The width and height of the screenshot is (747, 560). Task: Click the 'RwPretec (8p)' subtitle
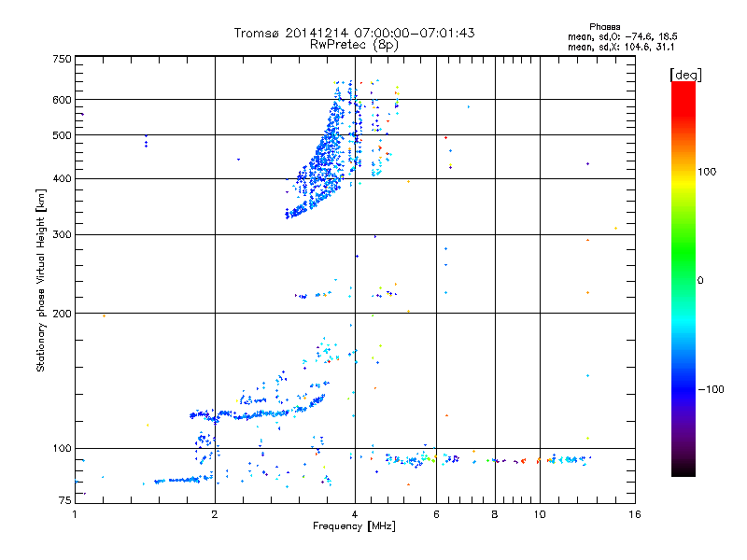click(x=354, y=45)
